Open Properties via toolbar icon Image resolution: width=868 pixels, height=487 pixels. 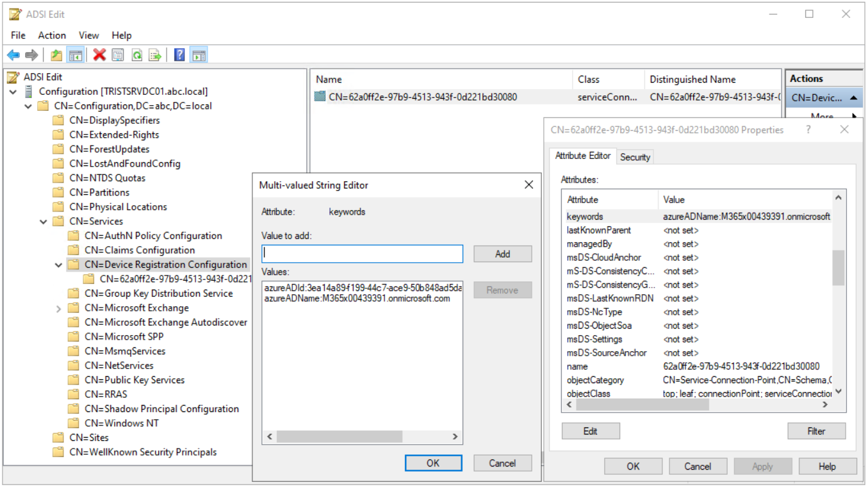pyautogui.click(x=118, y=55)
